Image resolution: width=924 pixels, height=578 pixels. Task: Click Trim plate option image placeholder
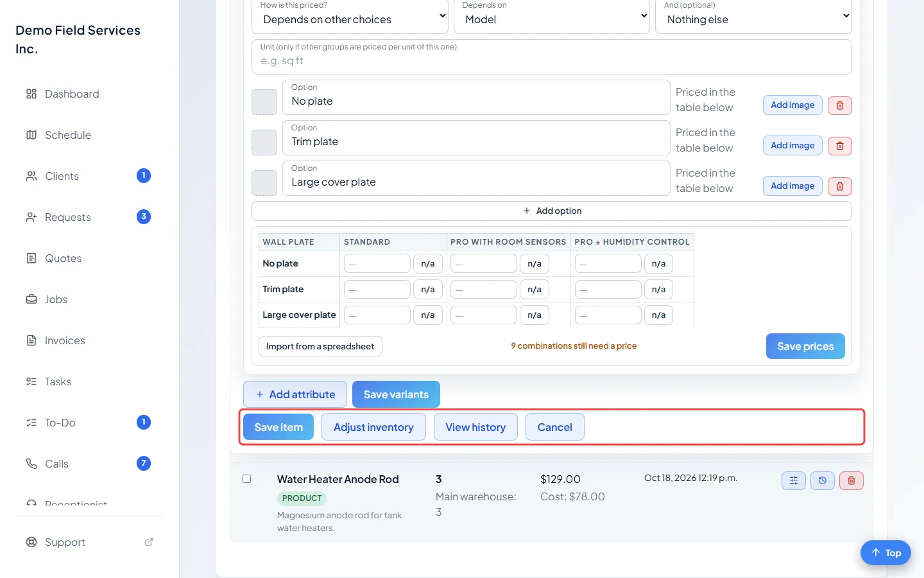point(264,143)
